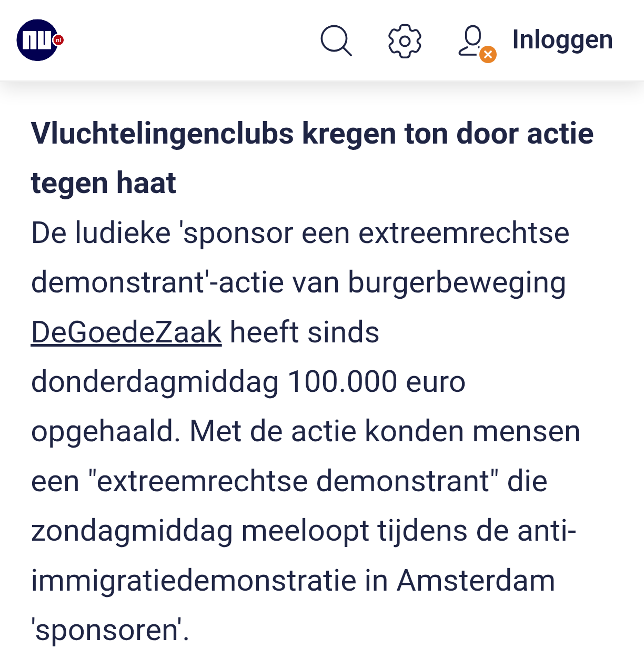Screen dimensions: 644x669
Task: Click the user profile icon
Action: [x=472, y=40]
